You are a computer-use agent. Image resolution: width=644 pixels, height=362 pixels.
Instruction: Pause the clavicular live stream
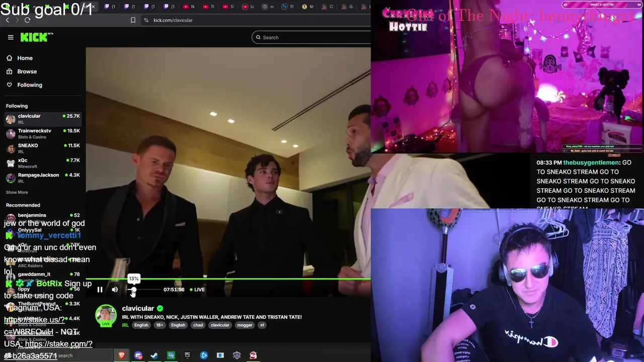click(100, 290)
